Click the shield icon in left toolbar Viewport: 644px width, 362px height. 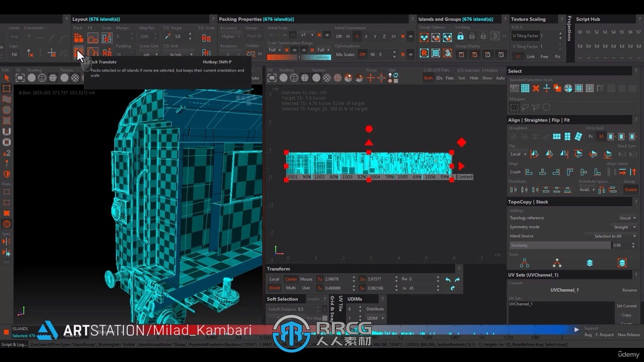(7, 174)
